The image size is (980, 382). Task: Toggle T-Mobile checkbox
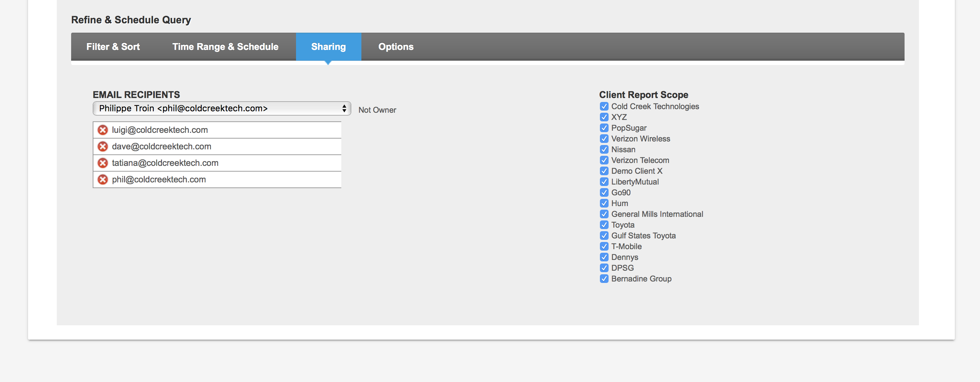point(604,246)
